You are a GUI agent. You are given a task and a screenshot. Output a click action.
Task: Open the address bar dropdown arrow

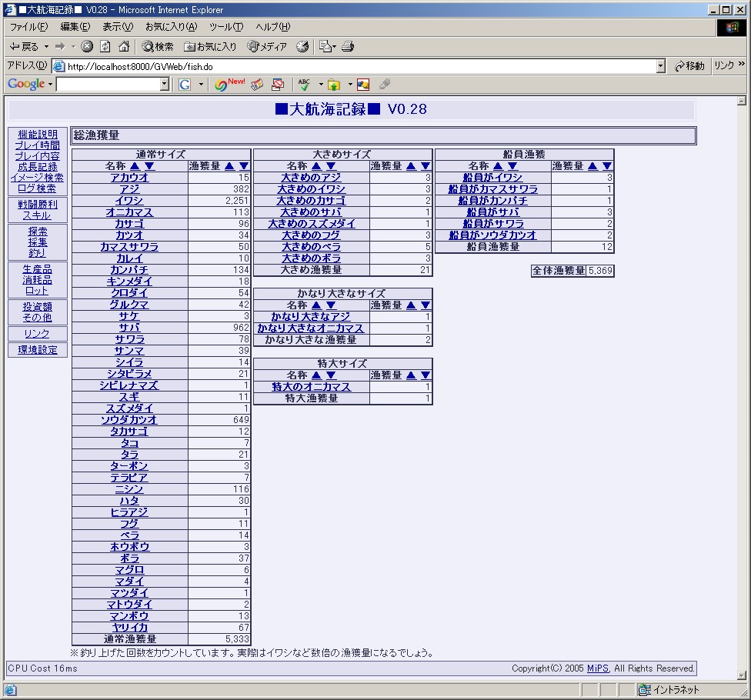point(660,66)
